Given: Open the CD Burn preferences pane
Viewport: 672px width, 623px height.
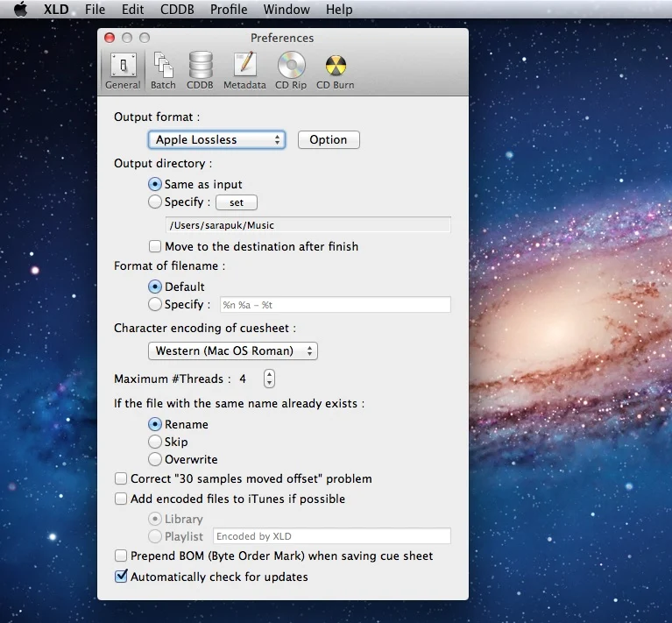Looking at the screenshot, I should pos(336,71).
